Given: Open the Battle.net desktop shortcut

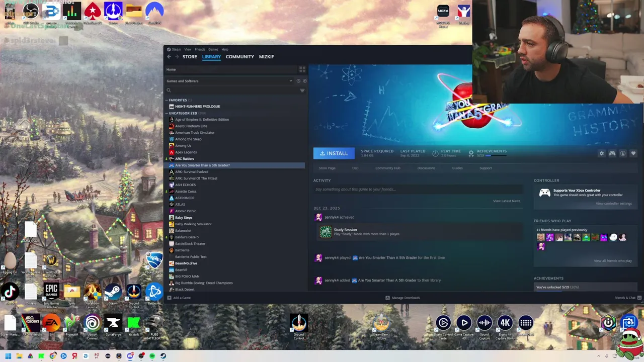Looking at the screenshot, I should [x=154, y=294].
